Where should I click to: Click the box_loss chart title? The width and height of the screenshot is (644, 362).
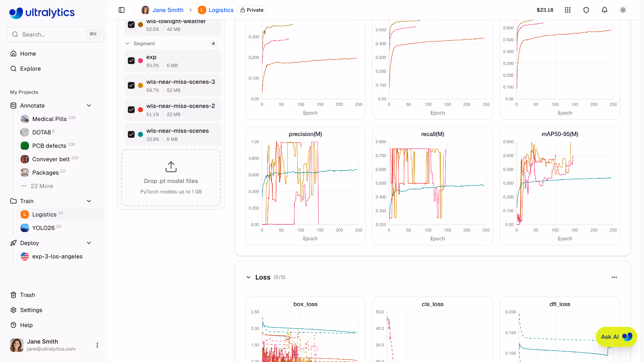tap(305, 304)
